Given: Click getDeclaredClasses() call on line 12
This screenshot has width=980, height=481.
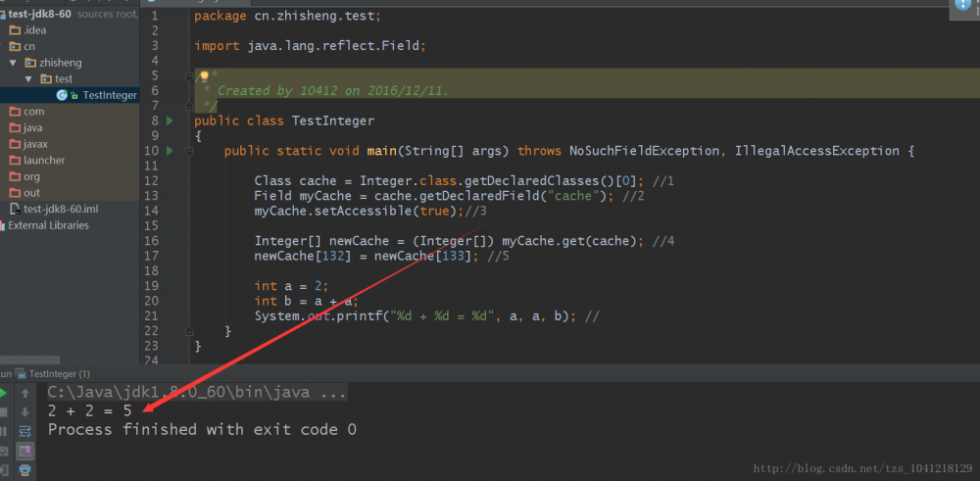Looking at the screenshot, I should coord(539,180).
